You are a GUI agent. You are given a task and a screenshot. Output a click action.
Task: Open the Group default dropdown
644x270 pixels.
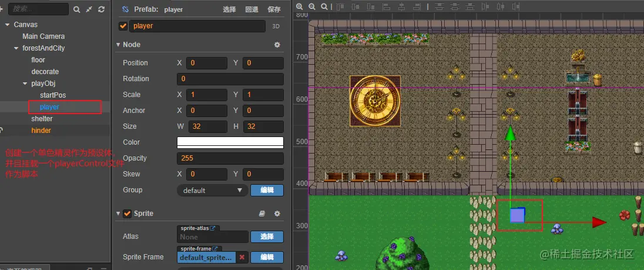click(213, 190)
